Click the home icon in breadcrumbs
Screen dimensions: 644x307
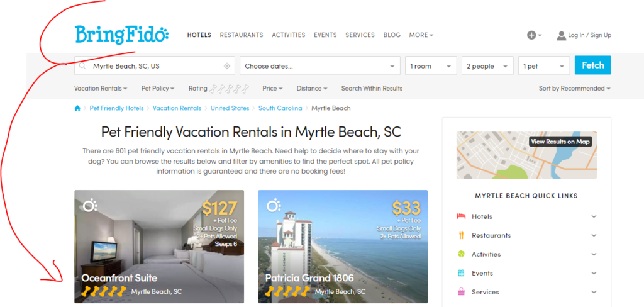point(77,108)
